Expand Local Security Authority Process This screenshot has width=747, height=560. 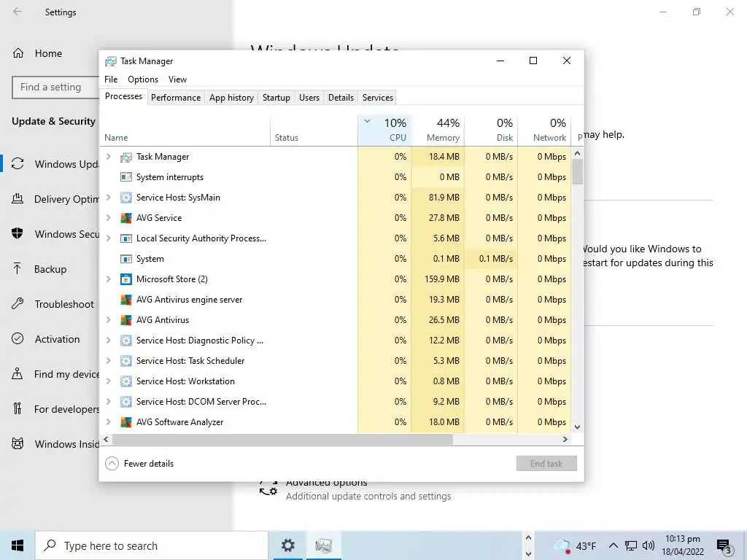(x=109, y=238)
